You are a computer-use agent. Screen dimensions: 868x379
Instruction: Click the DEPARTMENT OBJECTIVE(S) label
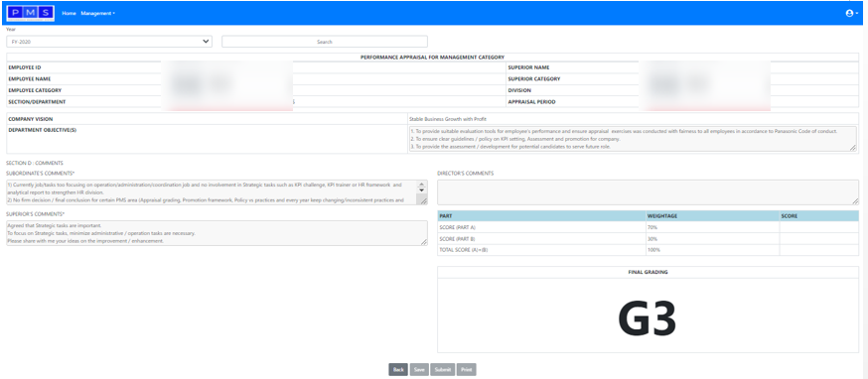(42, 130)
